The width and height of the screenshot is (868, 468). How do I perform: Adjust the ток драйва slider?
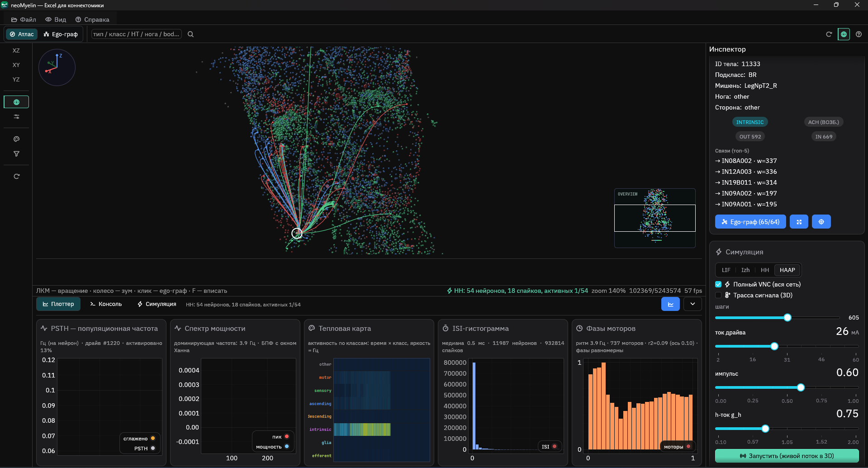pos(774,346)
